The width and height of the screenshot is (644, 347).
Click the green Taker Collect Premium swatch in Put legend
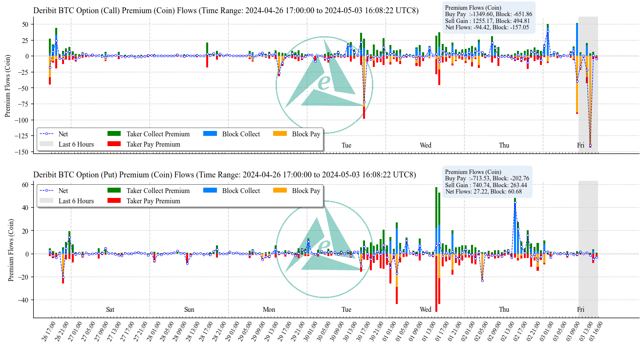point(114,191)
